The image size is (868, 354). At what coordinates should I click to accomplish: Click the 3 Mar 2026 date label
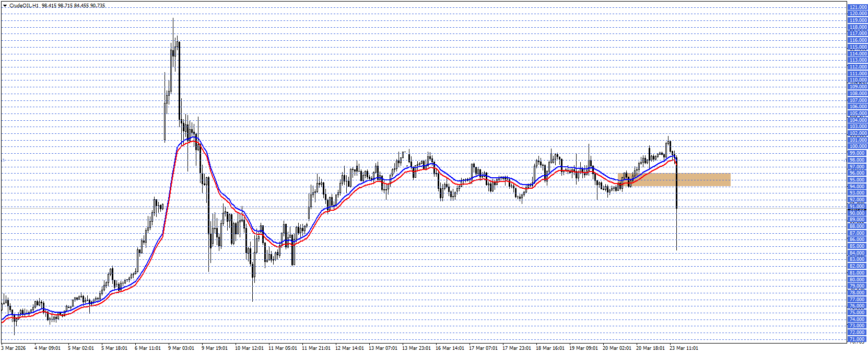[x=14, y=348]
